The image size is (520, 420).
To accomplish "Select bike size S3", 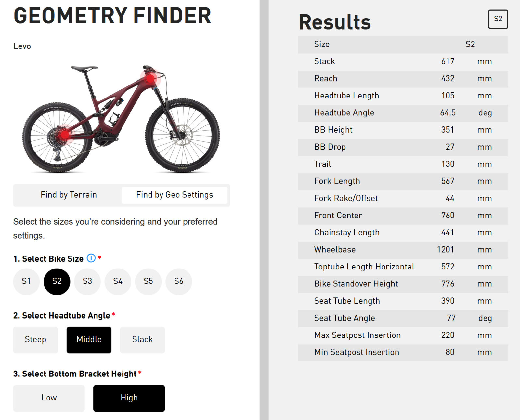I will [x=87, y=282].
